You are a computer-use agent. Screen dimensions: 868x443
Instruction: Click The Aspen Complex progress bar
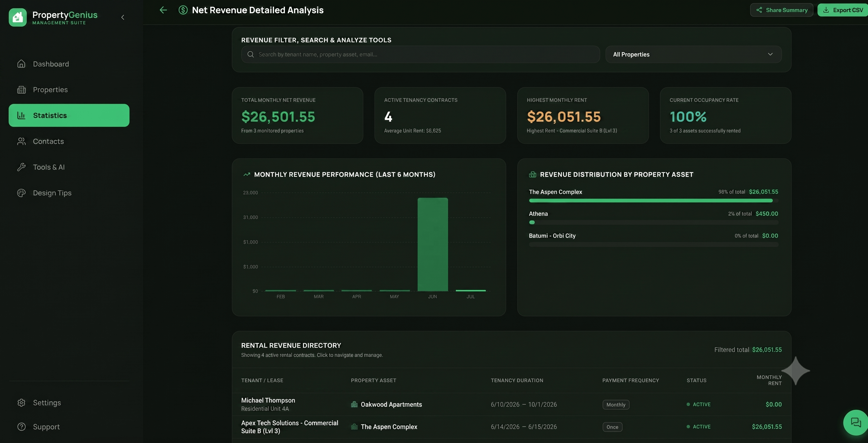coord(654,201)
